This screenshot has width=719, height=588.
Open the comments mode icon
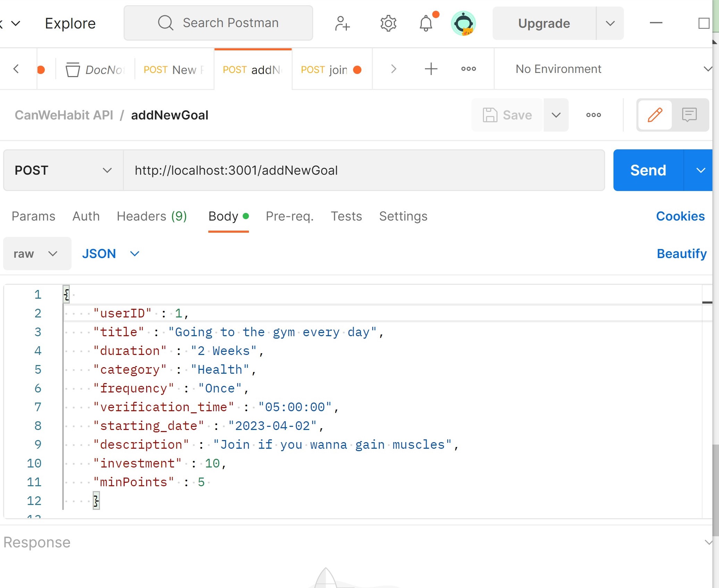click(x=689, y=115)
